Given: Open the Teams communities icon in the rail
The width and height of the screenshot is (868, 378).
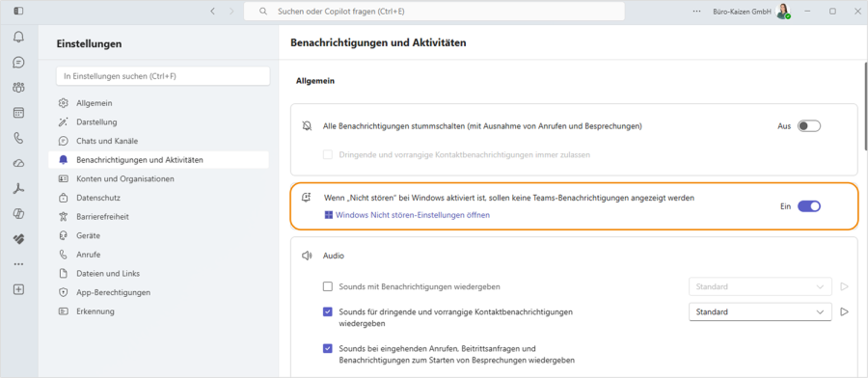Looking at the screenshot, I should pos(19,88).
